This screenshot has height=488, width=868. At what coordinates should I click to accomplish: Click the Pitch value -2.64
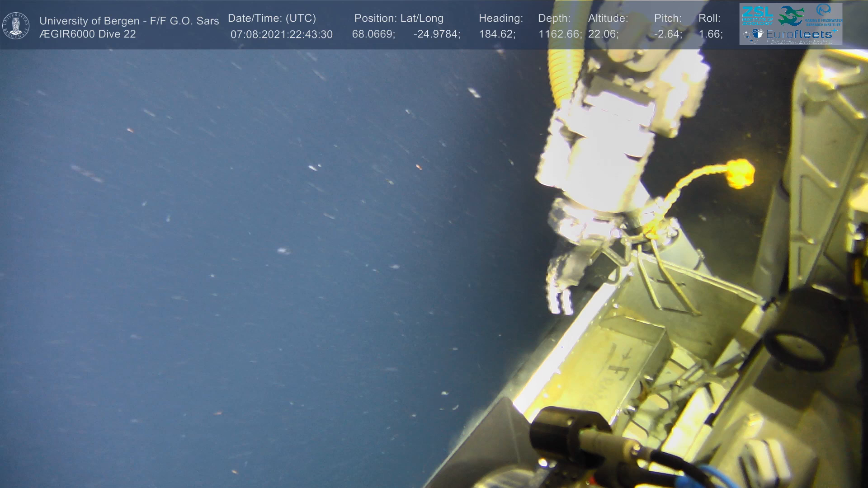tap(668, 34)
